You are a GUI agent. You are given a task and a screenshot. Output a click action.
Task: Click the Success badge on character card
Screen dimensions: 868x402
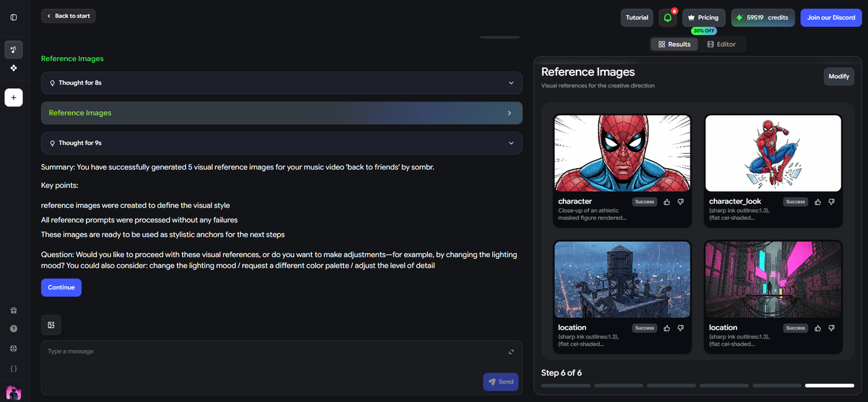coord(644,202)
